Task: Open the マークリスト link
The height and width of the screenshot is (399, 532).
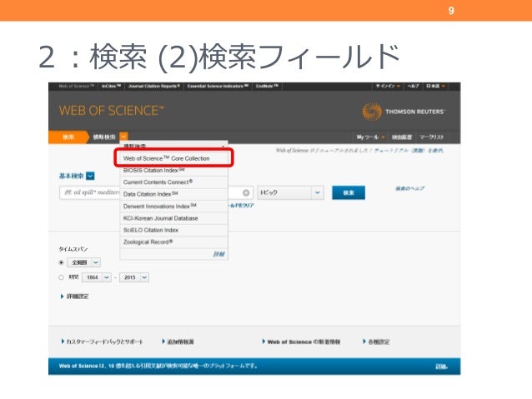Action: tap(432, 137)
